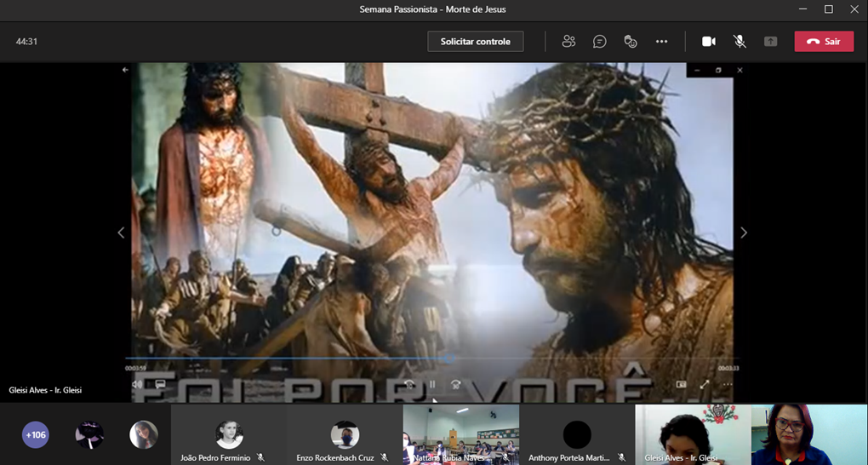Select Gleisi Alves participant video tile

(693, 434)
